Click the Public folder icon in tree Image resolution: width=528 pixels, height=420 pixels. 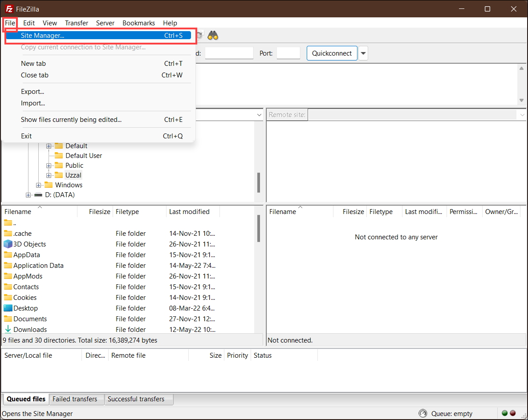(59, 165)
